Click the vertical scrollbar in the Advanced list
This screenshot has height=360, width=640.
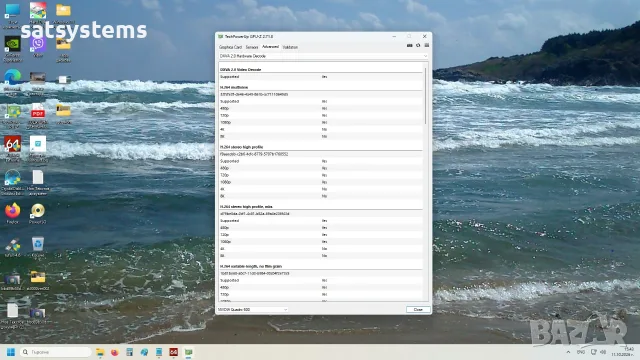[426, 96]
